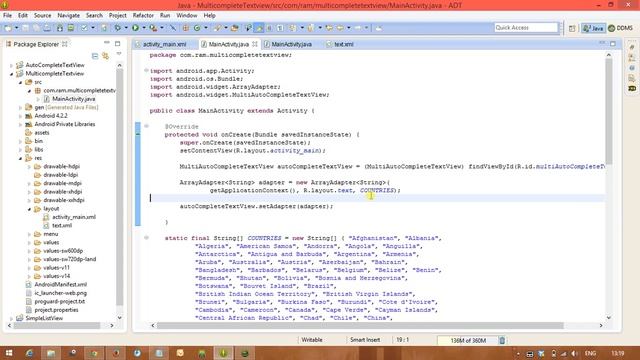Screen dimensions: 640x360
Task: Open the Android SDK Manager icon
Action: coord(60,28)
